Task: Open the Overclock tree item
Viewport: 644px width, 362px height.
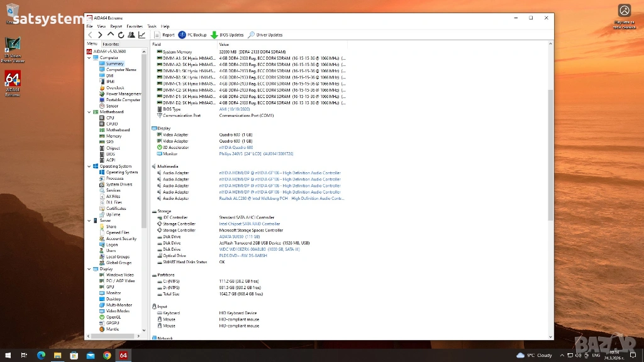Action: pyautogui.click(x=114, y=88)
